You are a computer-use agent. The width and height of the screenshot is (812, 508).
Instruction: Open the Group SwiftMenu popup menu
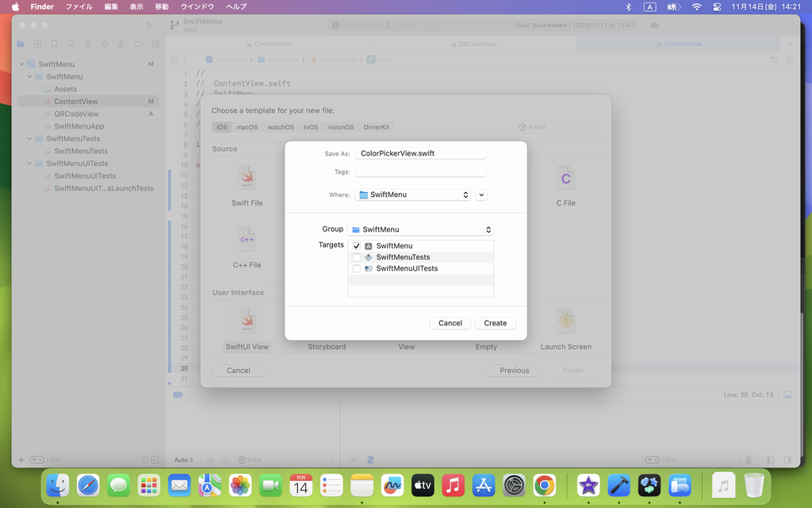tap(421, 229)
